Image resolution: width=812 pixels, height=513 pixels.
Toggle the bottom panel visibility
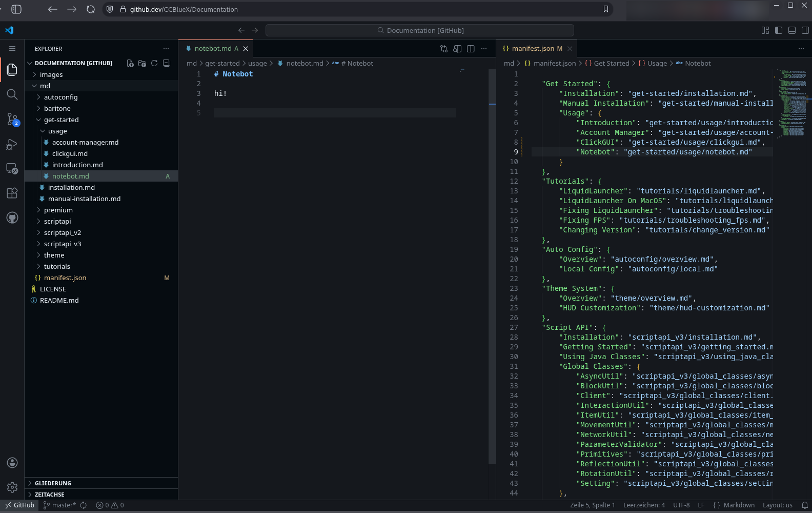(x=792, y=31)
